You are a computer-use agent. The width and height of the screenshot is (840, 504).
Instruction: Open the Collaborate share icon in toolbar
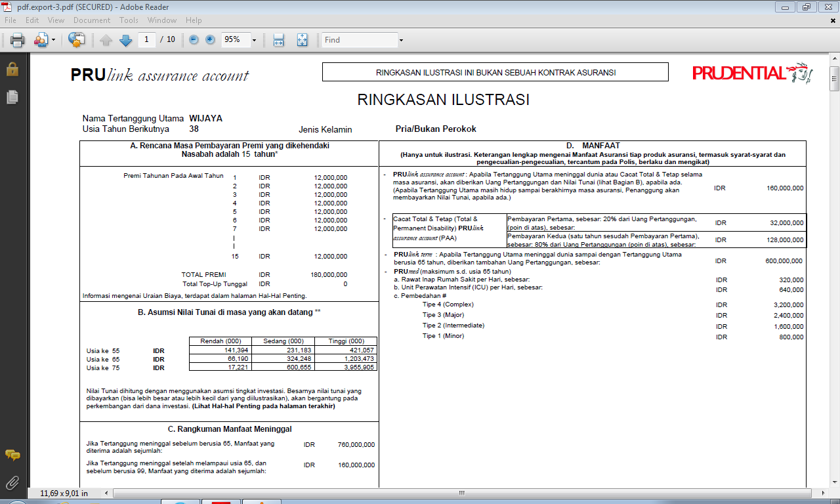point(41,40)
